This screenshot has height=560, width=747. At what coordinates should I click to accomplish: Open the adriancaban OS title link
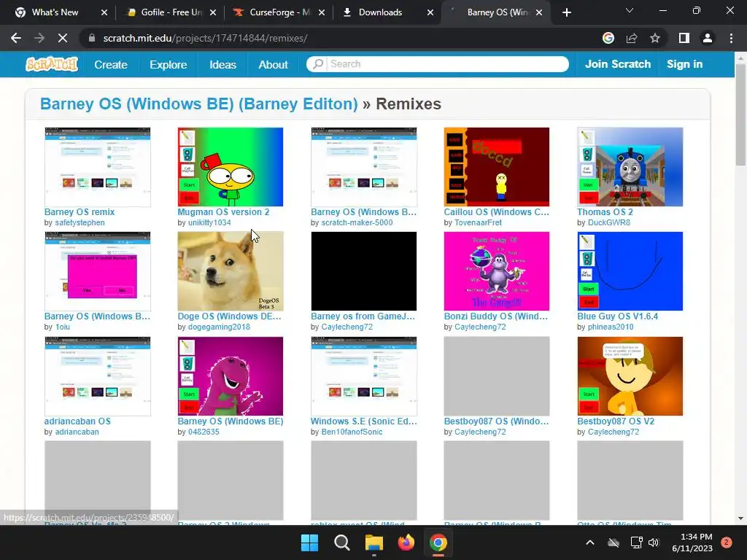(x=77, y=421)
